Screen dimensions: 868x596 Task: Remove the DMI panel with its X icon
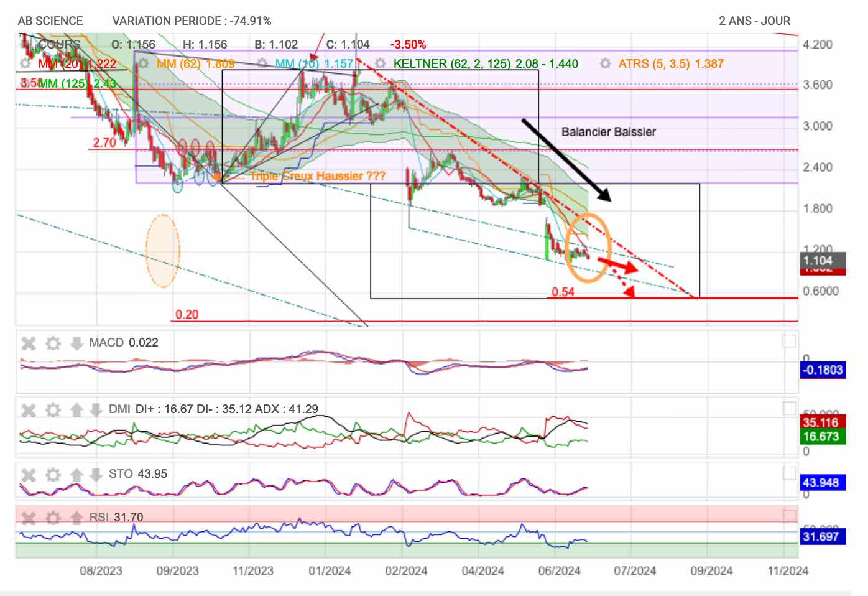[x=29, y=409]
